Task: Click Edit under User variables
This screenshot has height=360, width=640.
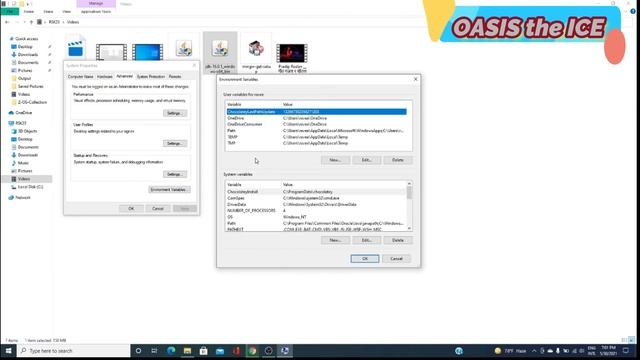Action: pos(367,160)
